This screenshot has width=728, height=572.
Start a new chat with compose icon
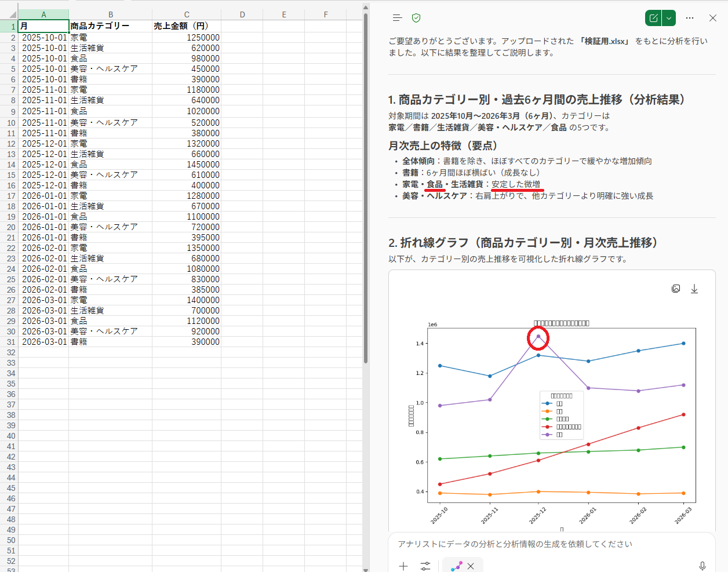653,18
